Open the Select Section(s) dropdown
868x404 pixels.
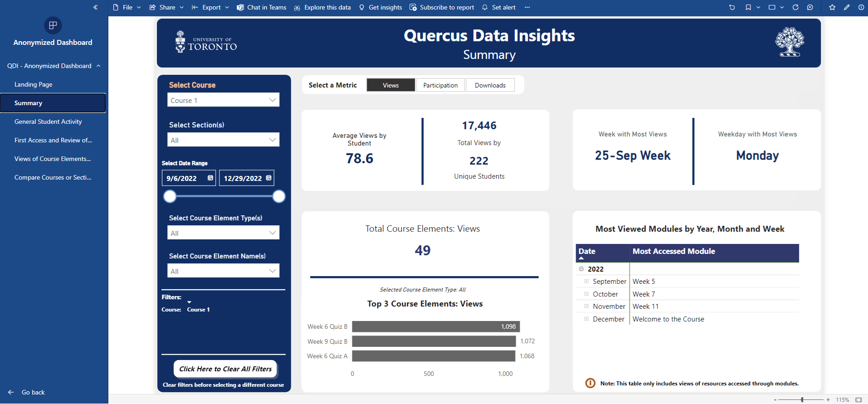223,140
